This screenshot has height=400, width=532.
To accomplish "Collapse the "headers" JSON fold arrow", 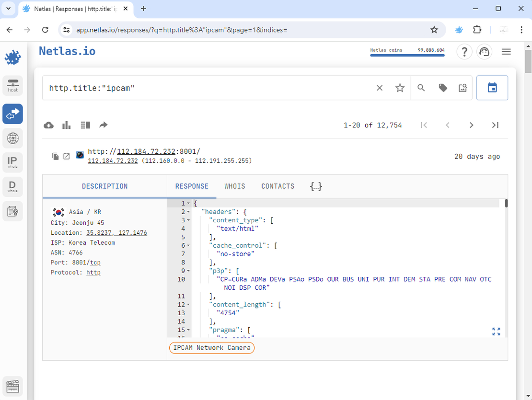I will click(x=188, y=212).
